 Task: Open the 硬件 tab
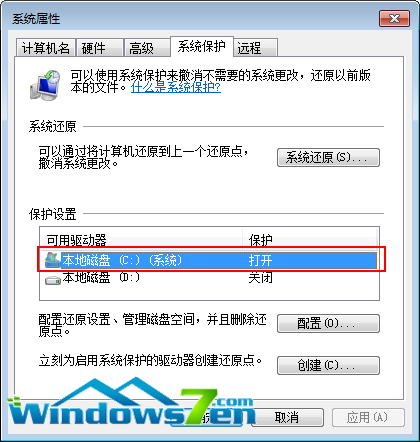99,48
